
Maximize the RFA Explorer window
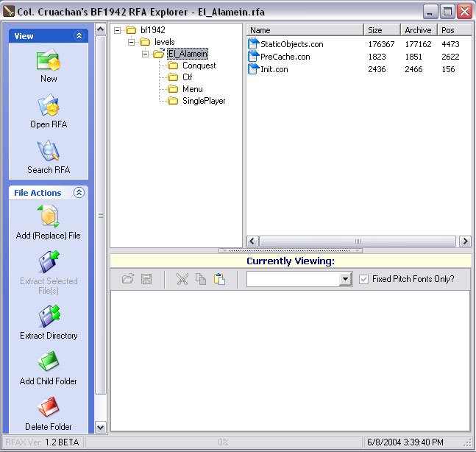click(x=447, y=12)
